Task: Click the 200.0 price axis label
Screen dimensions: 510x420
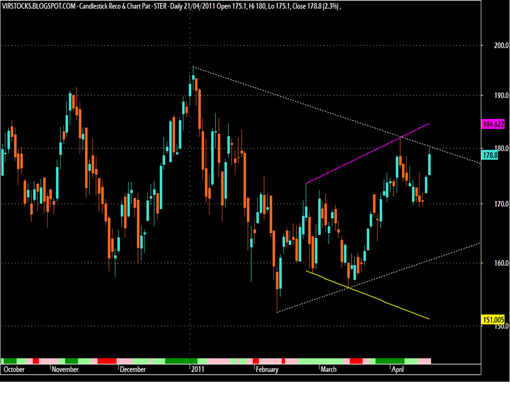Action: point(501,45)
